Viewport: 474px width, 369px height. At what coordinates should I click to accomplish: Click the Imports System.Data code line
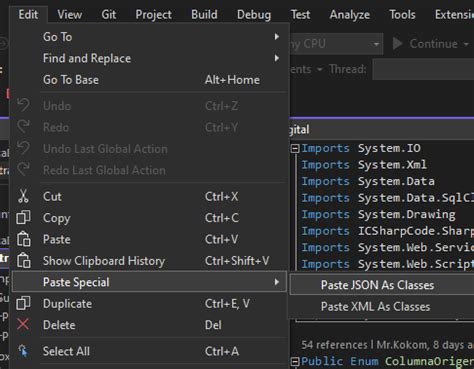368,181
